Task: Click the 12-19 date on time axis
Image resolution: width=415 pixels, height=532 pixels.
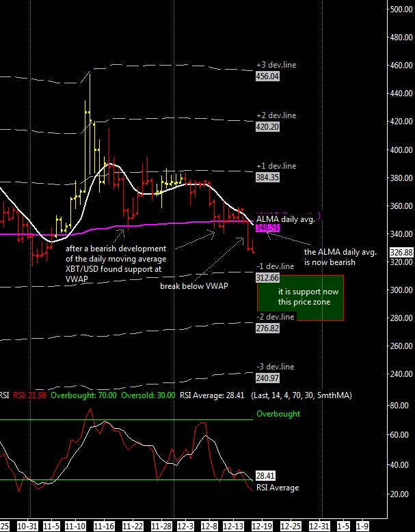Action: tap(261, 527)
